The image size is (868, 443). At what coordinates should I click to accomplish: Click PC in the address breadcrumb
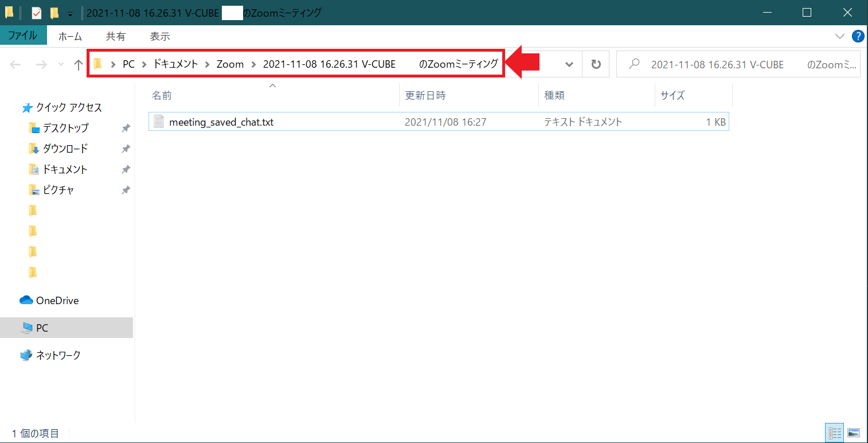tap(128, 64)
